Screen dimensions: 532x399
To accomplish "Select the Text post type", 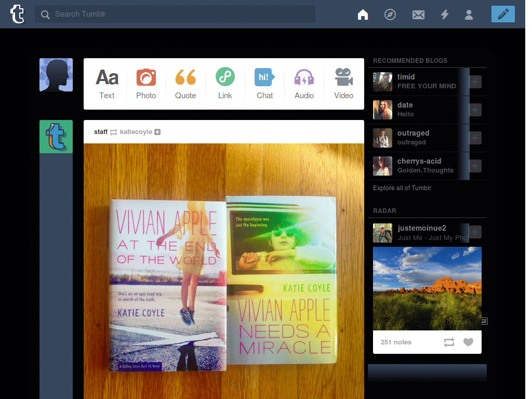I will click(107, 84).
